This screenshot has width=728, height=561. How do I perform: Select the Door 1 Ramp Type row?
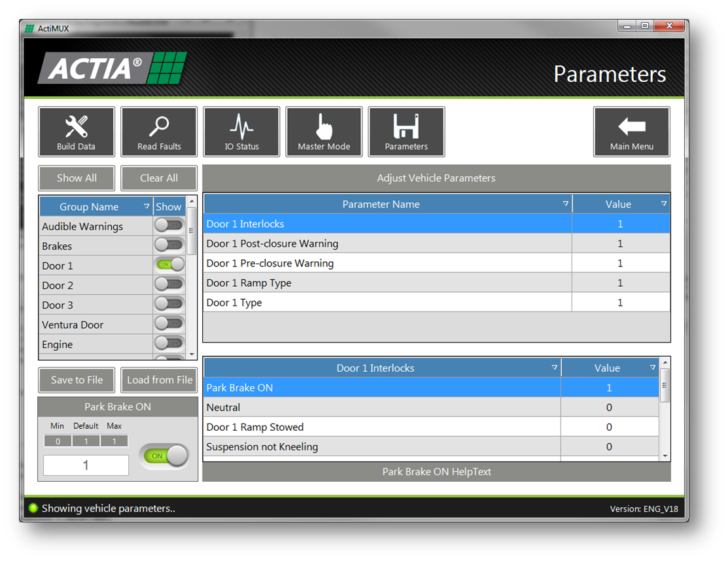pos(387,282)
